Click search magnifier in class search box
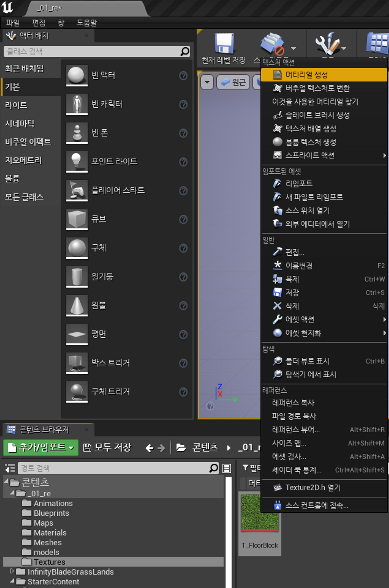 click(x=185, y=51)
